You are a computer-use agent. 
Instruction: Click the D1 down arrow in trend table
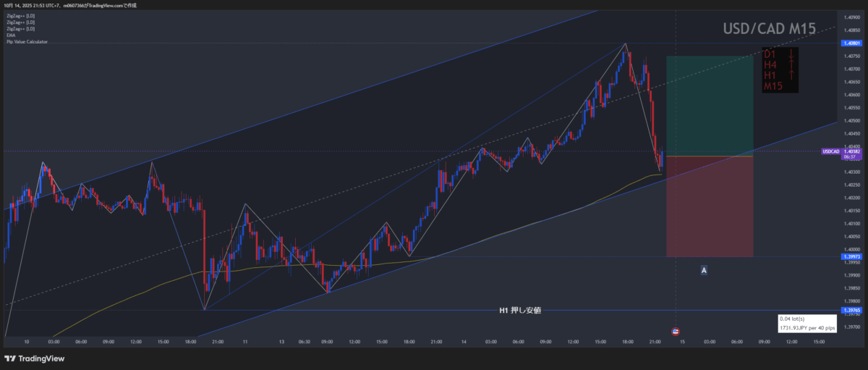[x=792, y=54]
